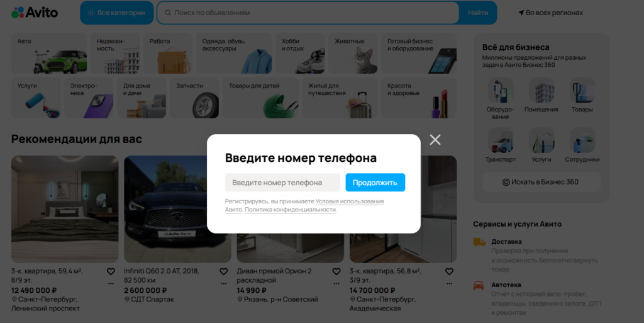Favorite the 3-к. квартира 56,8 м² listing
Image resolution: width=644 pixels, height=323 pixels.
click(449, 271)
